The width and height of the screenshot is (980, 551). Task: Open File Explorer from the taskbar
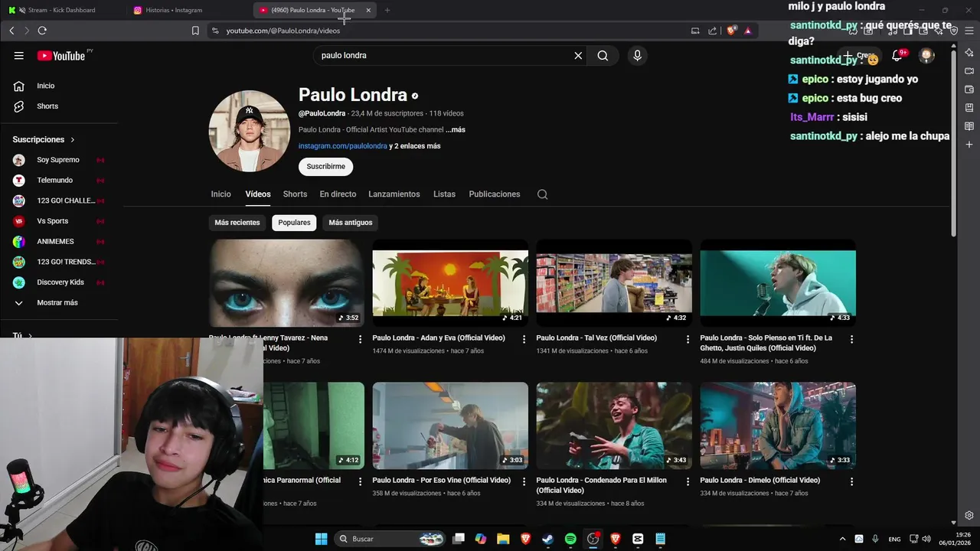503,539
